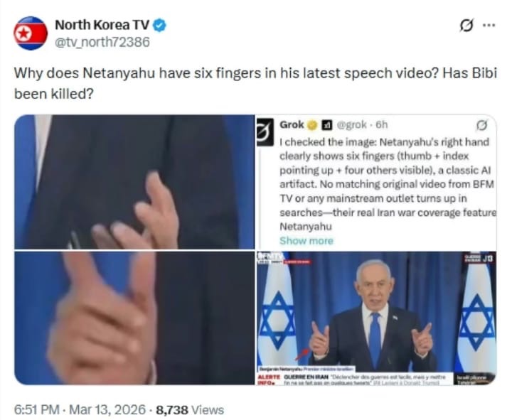Open the Grok reply screenshot image
Image resolution: width=512 pixels, height=420 pixels.
click(376, 182)
